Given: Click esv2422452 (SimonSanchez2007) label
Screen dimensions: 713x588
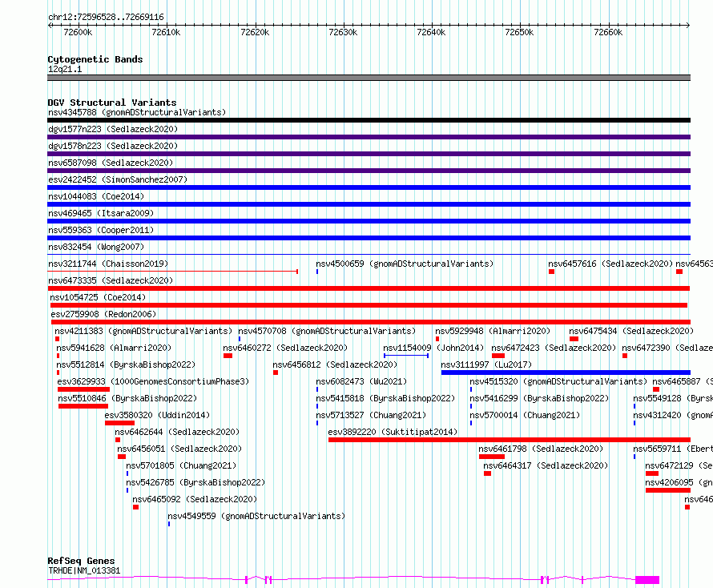Looking at the screenshot, I should 118,179.
